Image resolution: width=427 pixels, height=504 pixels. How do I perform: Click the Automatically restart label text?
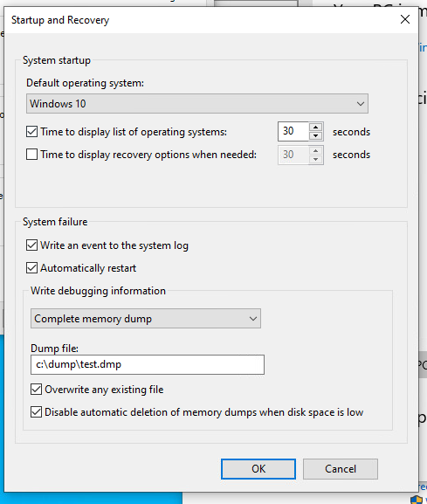click(88, 268)
